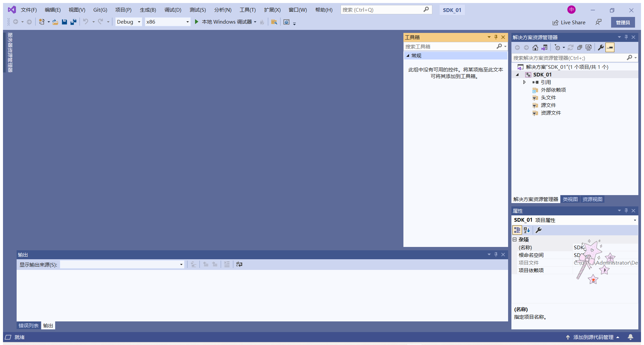Click the Live Share button

tap(569, 22)
